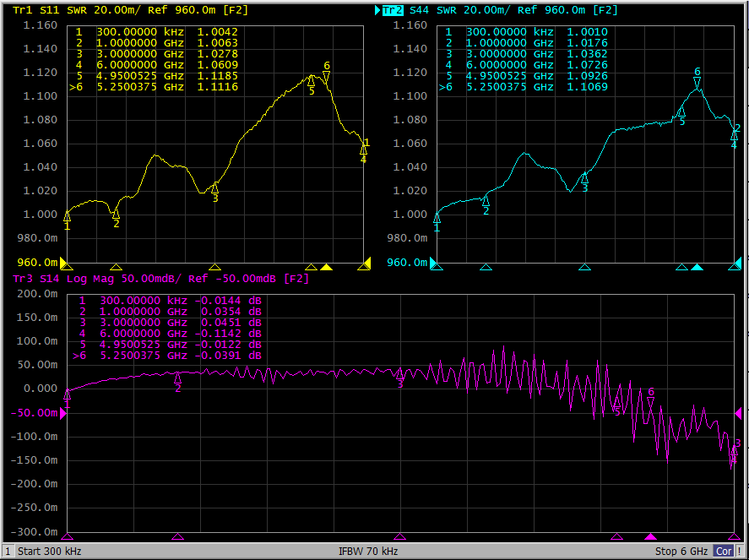The image size is (749, 560).
Task: Click the Stop 6 GHz field
Action: 681,552
